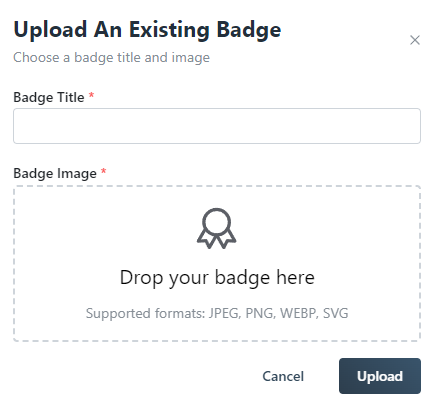Click the red asterisk next to Badge Title
Image resolution: width=434 pixels, height=418 pixels.
91,96
